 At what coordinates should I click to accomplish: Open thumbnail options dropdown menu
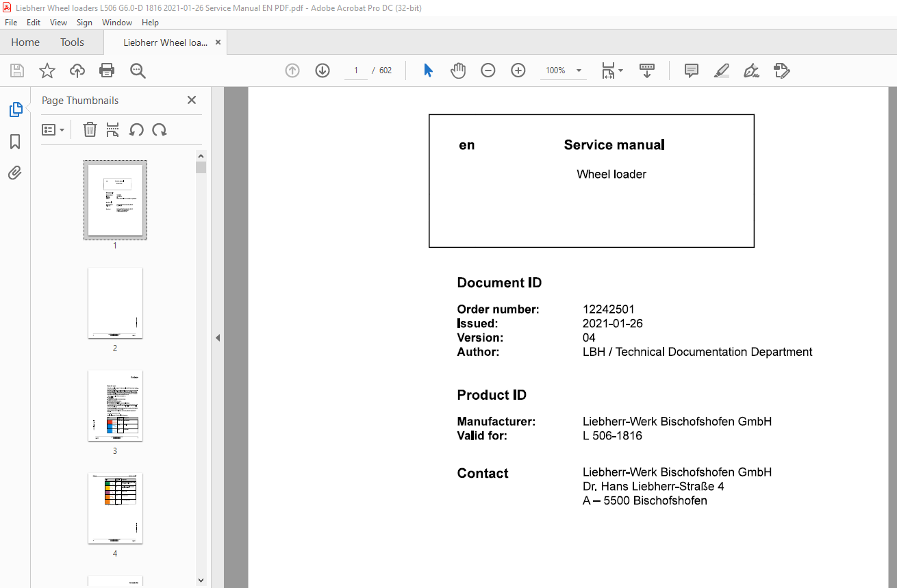(53, 129)
